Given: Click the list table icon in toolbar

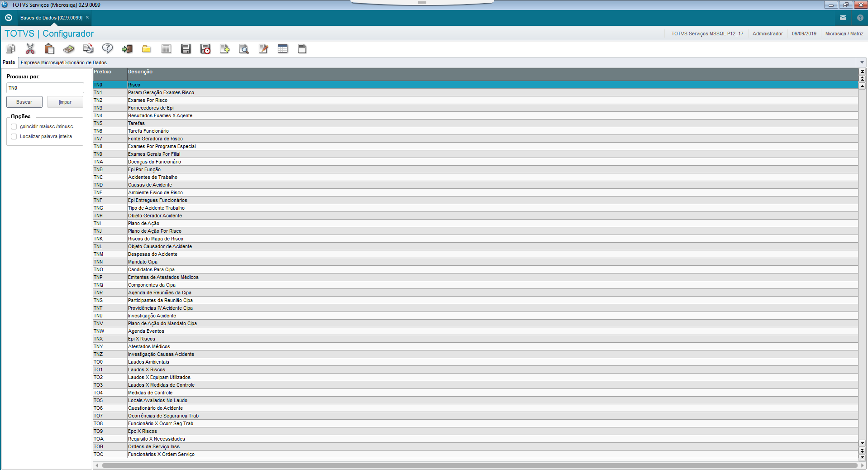Looking at the screenshot, I should click(x=167, y=49).
